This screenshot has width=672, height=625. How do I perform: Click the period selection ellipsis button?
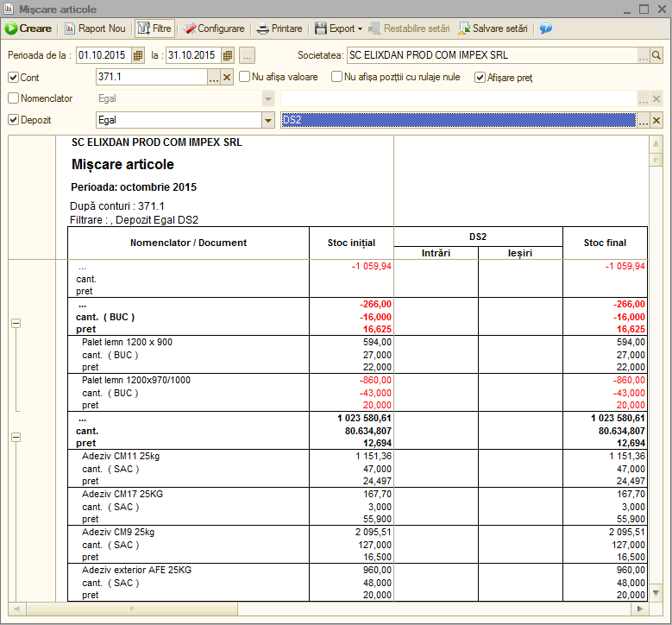click(247, 55)
